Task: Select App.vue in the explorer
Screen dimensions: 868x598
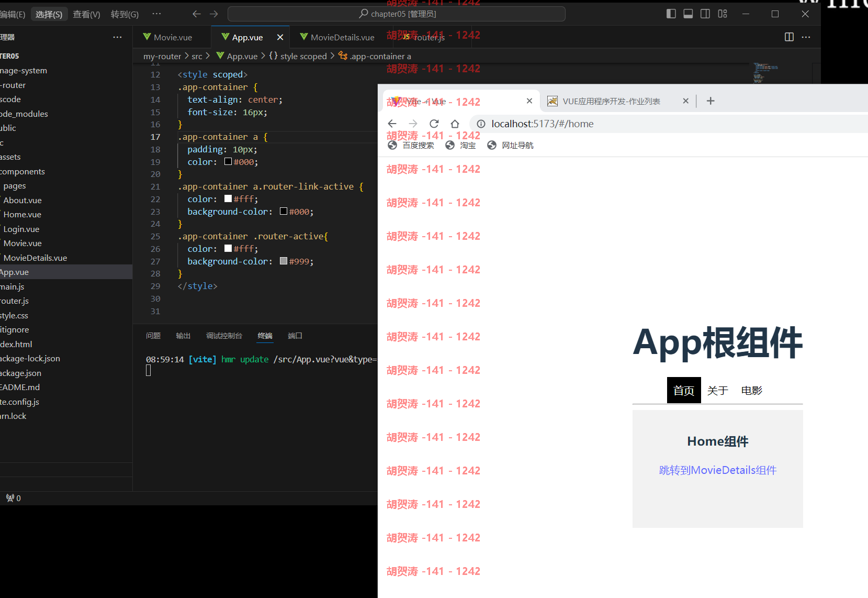Action: coord(66,272)
